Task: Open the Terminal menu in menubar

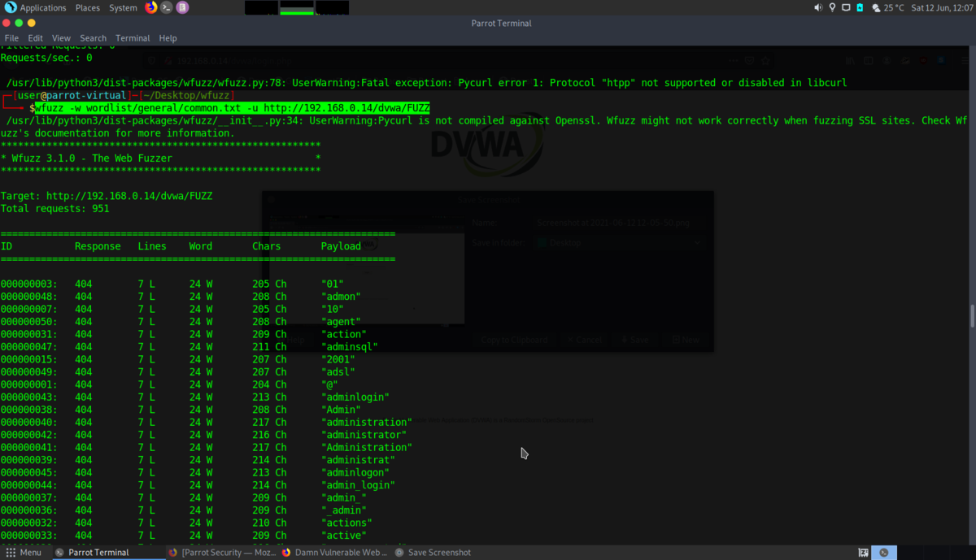Action: click(x=133, y=38)
